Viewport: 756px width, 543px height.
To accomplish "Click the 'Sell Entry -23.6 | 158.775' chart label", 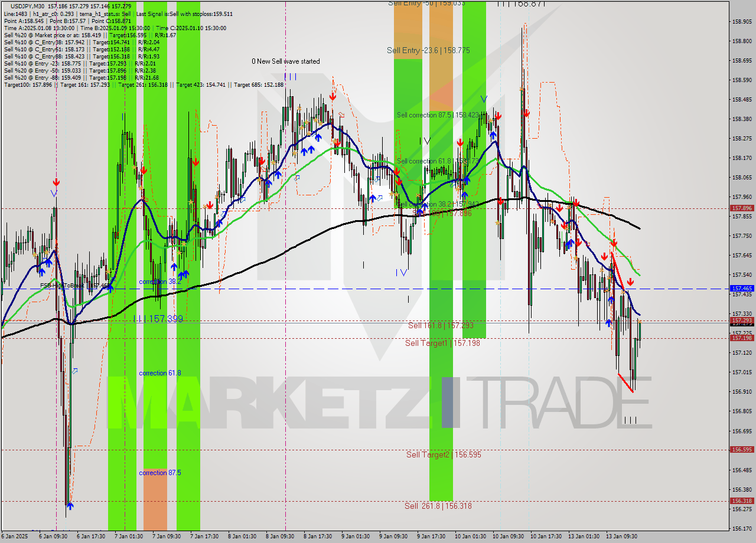I will pyautogui.click(x=428, y=51).
